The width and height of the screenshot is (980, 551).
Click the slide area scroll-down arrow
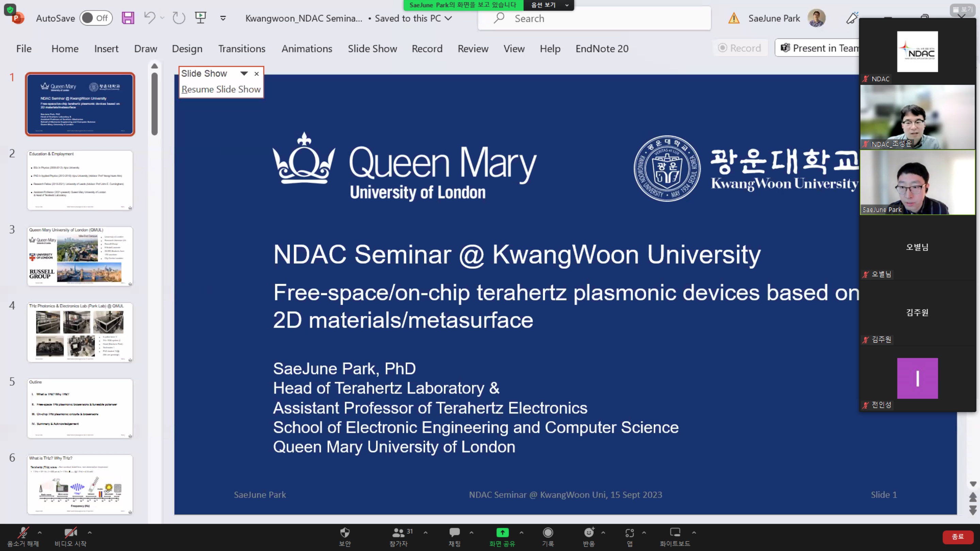point(973,484)
